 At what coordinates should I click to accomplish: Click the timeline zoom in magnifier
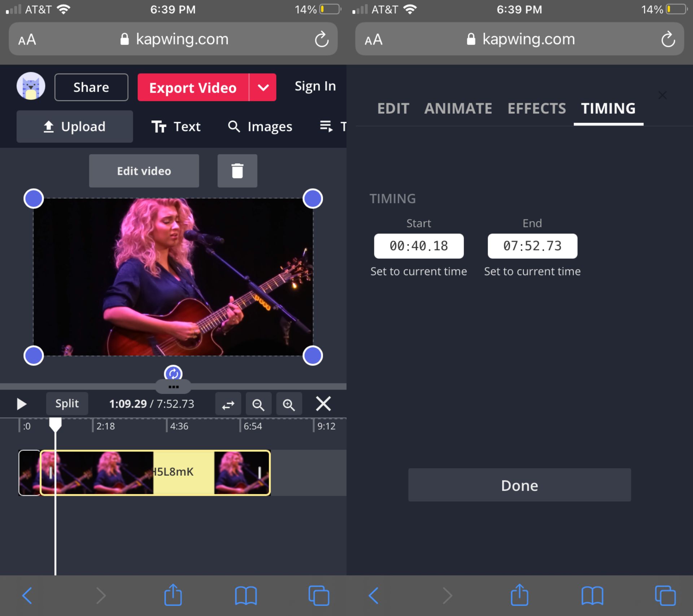pyautogui.click(x=289, y=404)
